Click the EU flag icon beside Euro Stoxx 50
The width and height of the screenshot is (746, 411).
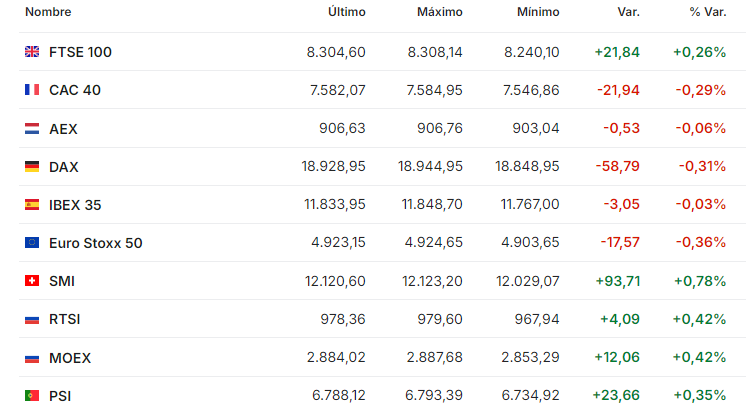click(32, 243)
